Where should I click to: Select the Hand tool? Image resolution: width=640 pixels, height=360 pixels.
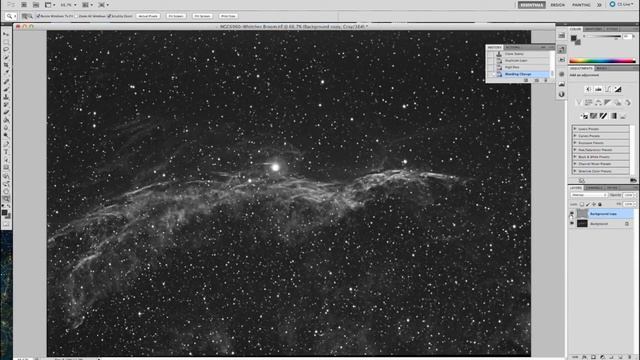[x=6, y=191]
